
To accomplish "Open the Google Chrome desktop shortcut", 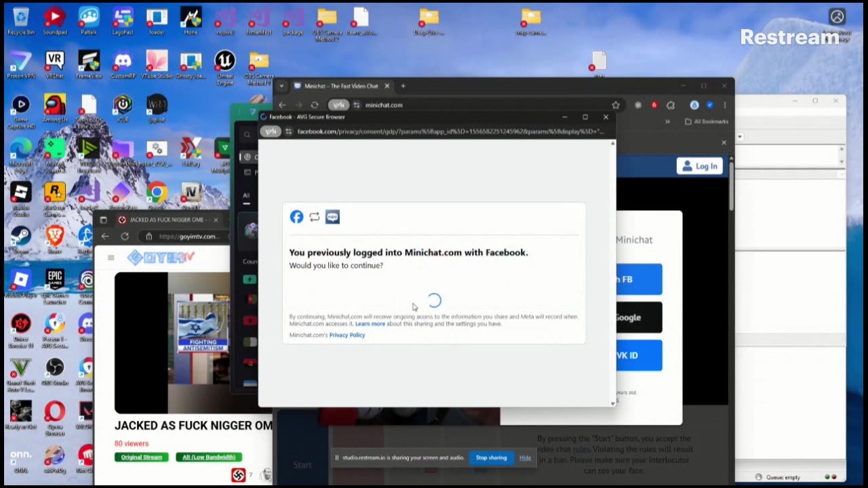I will click(x=157, y=197).
